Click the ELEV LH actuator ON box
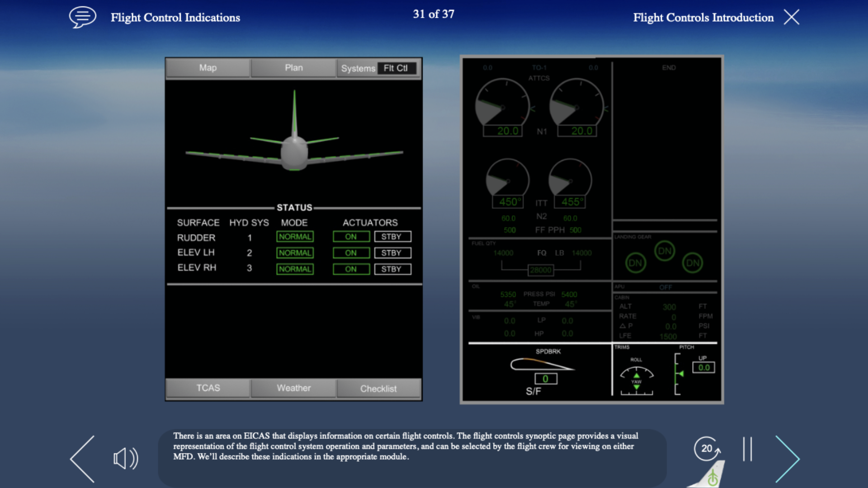 click(351, 253)
